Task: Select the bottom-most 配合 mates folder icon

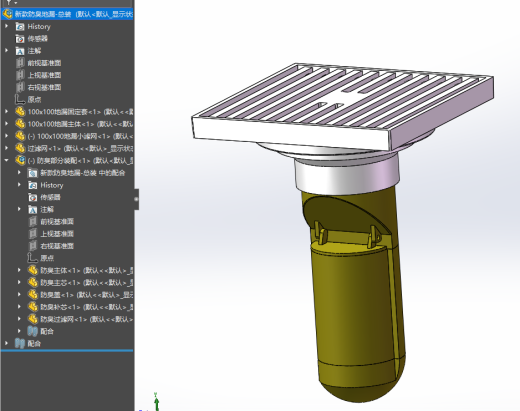Action: tap(20, 343)
